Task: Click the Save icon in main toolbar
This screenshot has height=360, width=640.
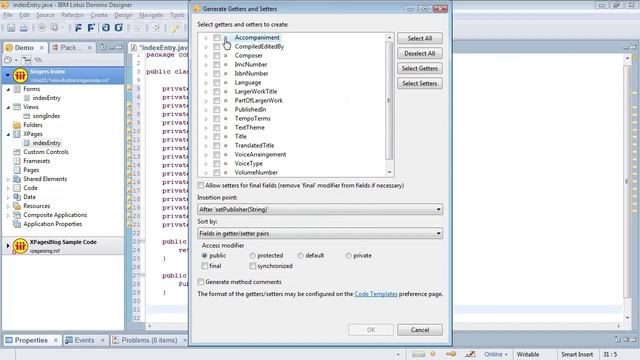Action: (x=11, y=28)
